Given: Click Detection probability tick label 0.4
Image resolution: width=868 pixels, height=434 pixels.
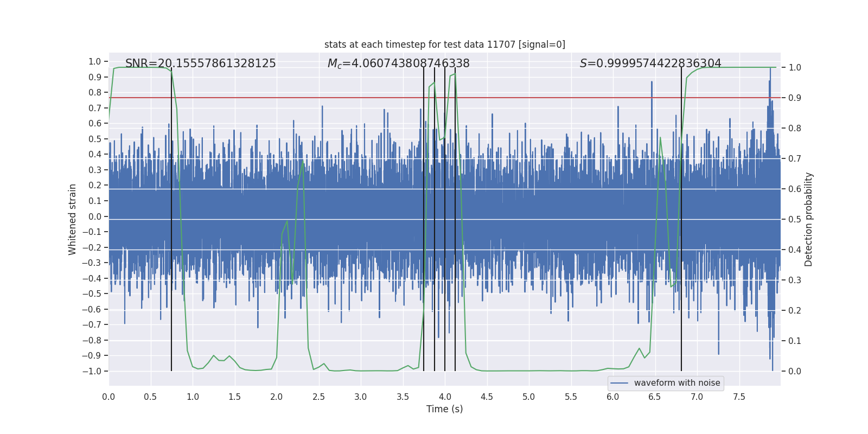Looking at the screenshot, I should [x=795, y=250].
